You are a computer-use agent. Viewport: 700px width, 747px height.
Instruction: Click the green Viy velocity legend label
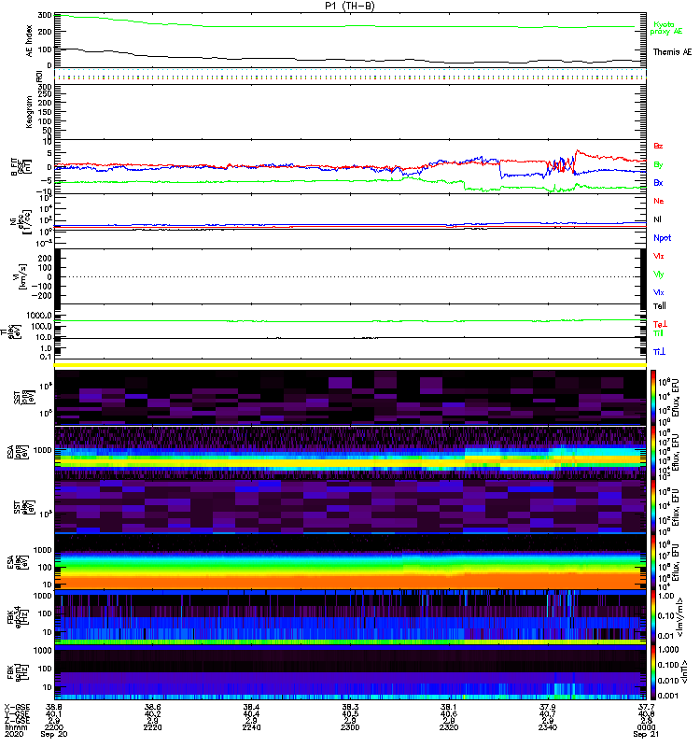659,275
